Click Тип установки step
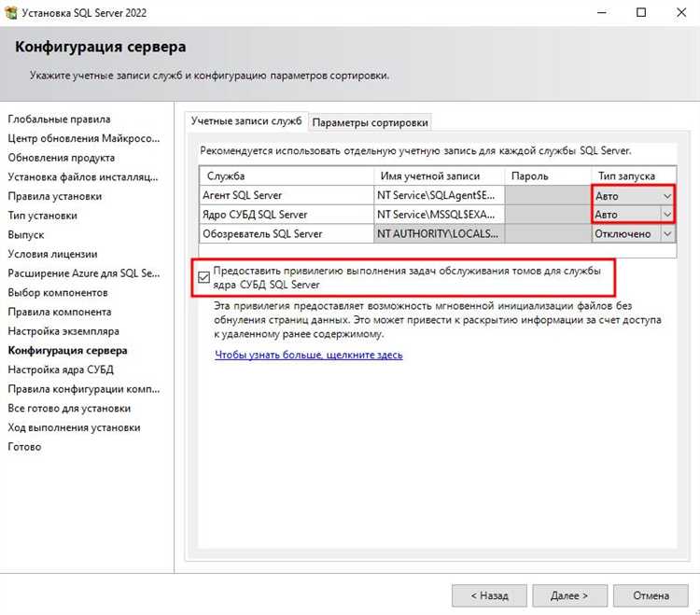The image size is (700, 615). (x=42, y=216)
